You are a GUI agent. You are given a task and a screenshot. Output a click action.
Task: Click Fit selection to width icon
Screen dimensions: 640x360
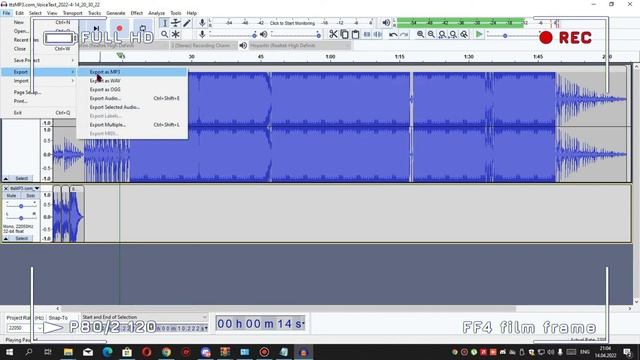pos(442,34)
